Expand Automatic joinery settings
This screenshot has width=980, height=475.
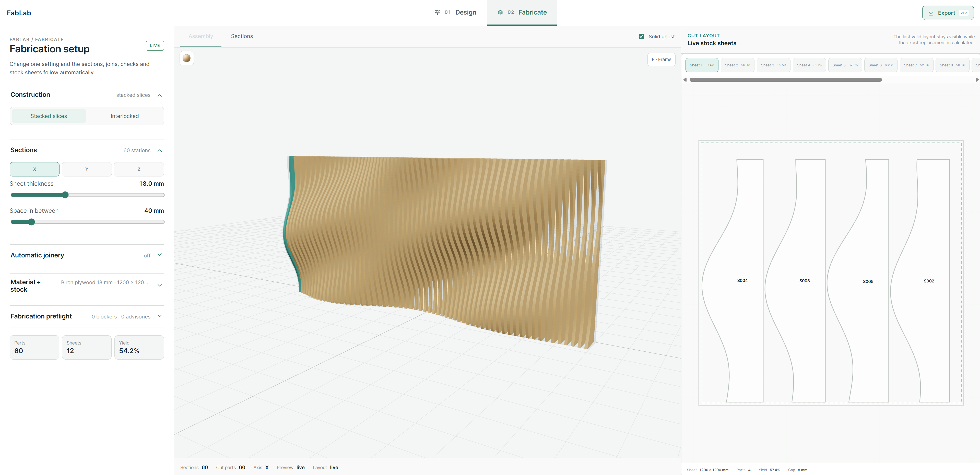(x=160, y=255)
